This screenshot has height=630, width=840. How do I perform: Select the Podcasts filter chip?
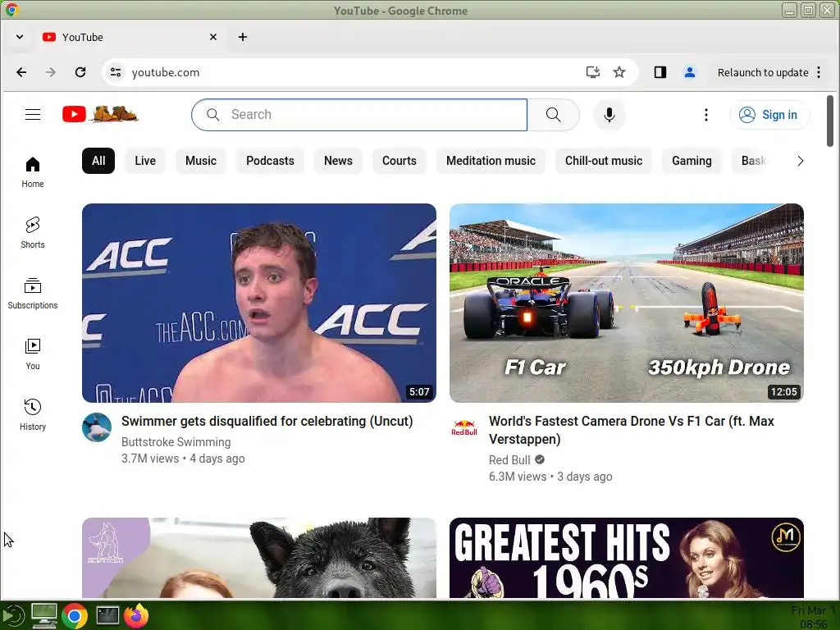click(270, 161)
